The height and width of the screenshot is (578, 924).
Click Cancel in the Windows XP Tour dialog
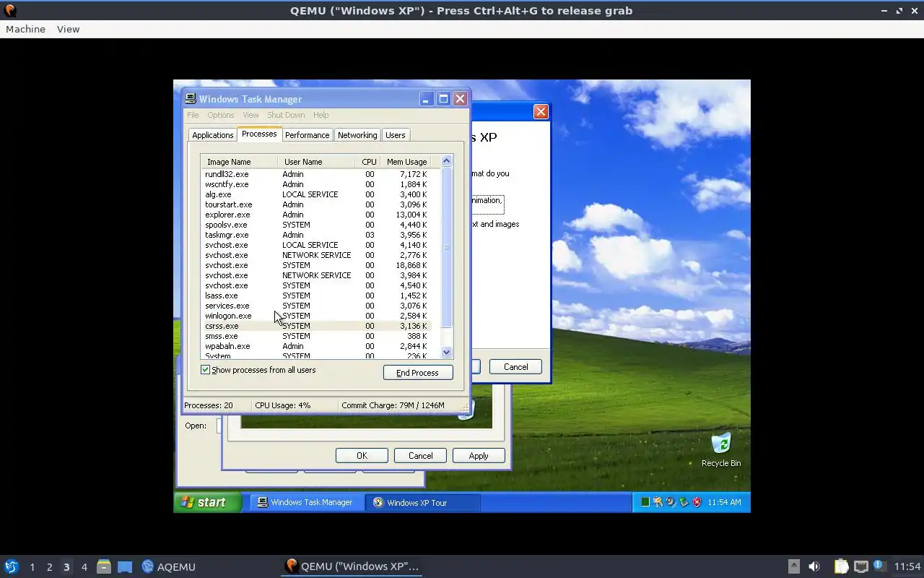(515, 367)
